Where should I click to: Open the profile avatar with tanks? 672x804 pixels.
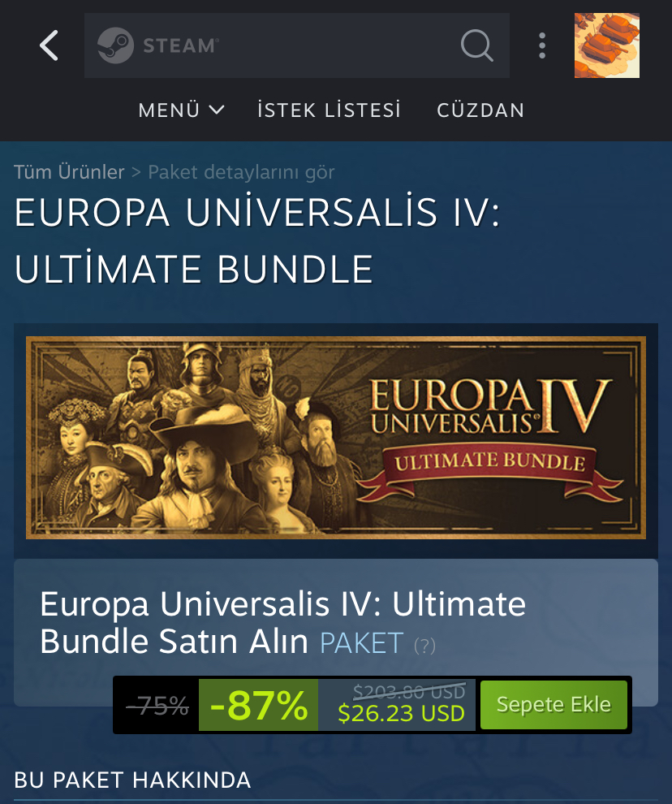607,45
